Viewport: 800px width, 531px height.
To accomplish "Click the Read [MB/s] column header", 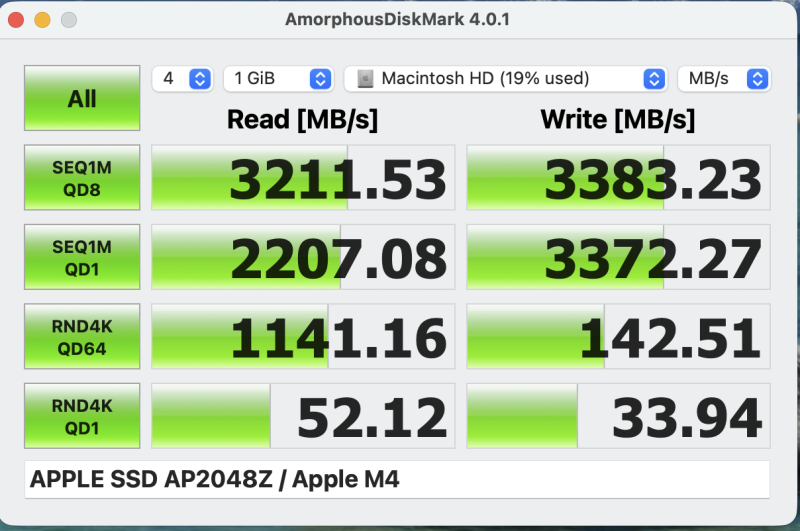I will [x=303, y=120].
